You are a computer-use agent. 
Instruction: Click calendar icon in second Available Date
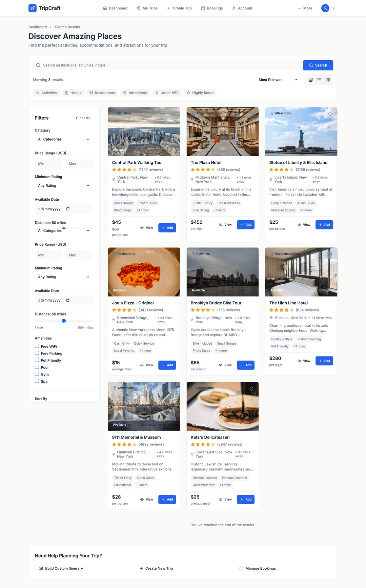68,300
